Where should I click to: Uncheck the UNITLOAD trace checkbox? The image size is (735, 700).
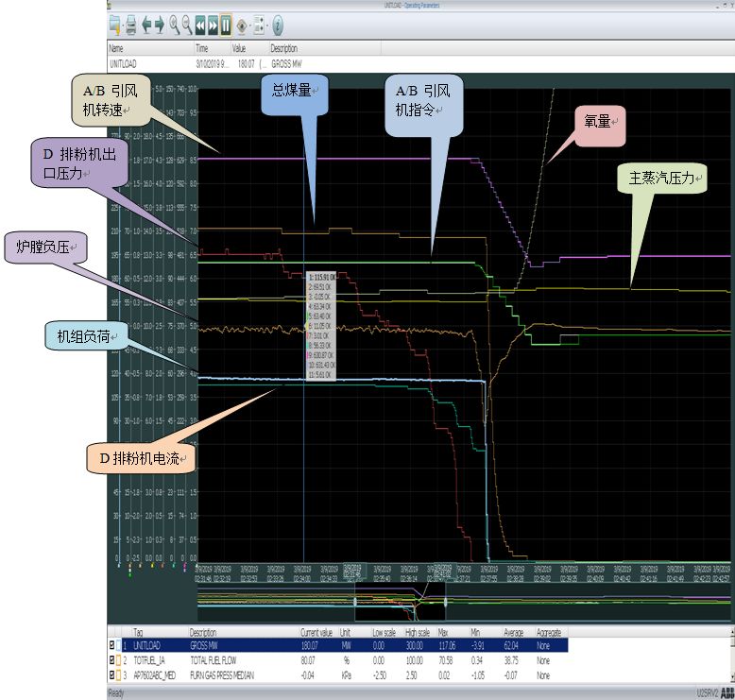coord(111,645)
